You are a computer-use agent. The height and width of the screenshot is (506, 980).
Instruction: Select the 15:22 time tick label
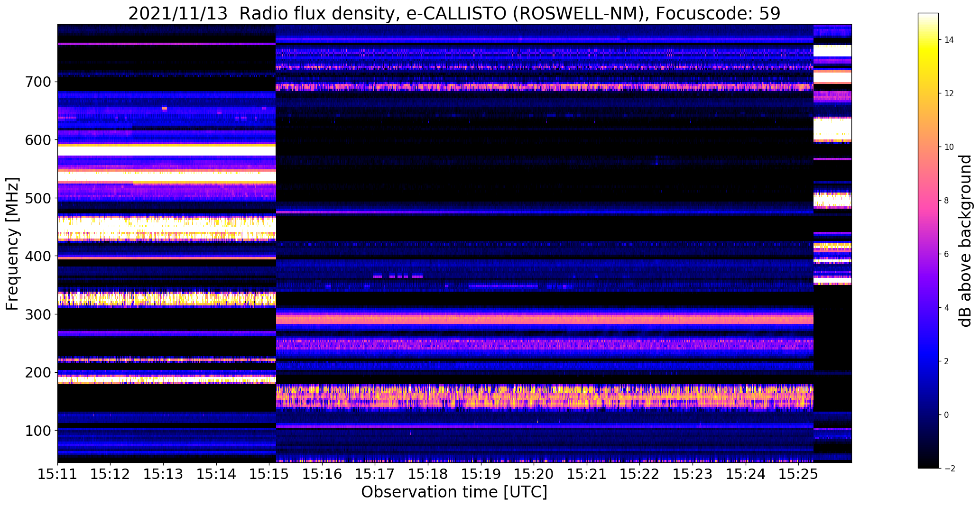pos(640,474)
